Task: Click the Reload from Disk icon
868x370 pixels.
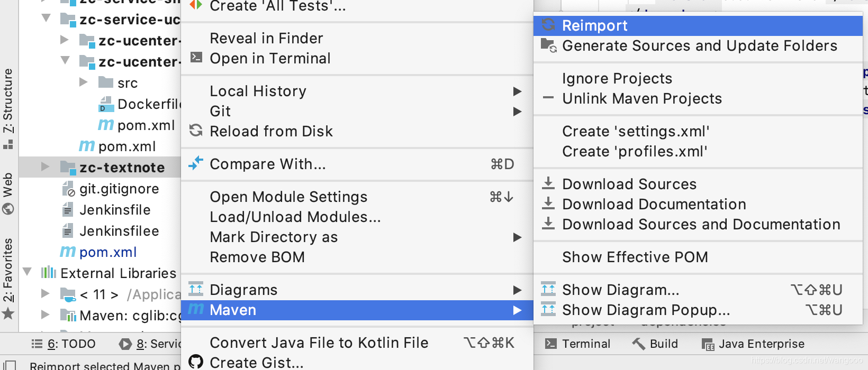Action: 196,130
